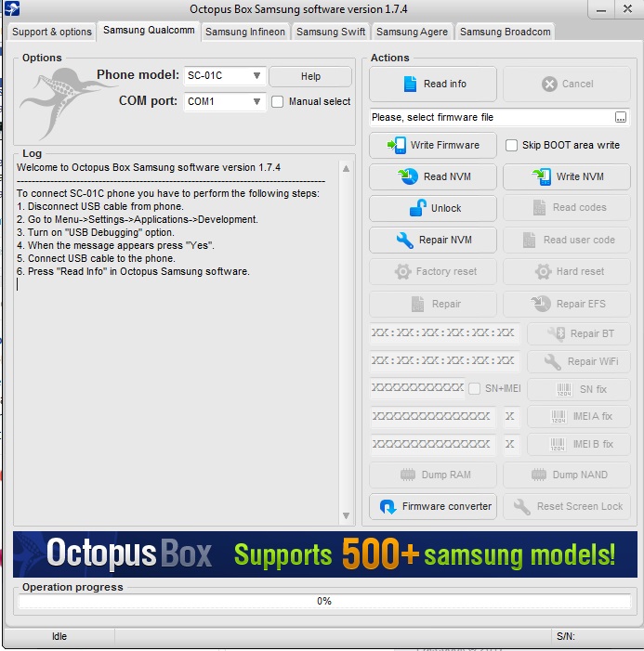Click the IMEI A fix barcode icon
The image size is (644, 651).
pos(559,416)
